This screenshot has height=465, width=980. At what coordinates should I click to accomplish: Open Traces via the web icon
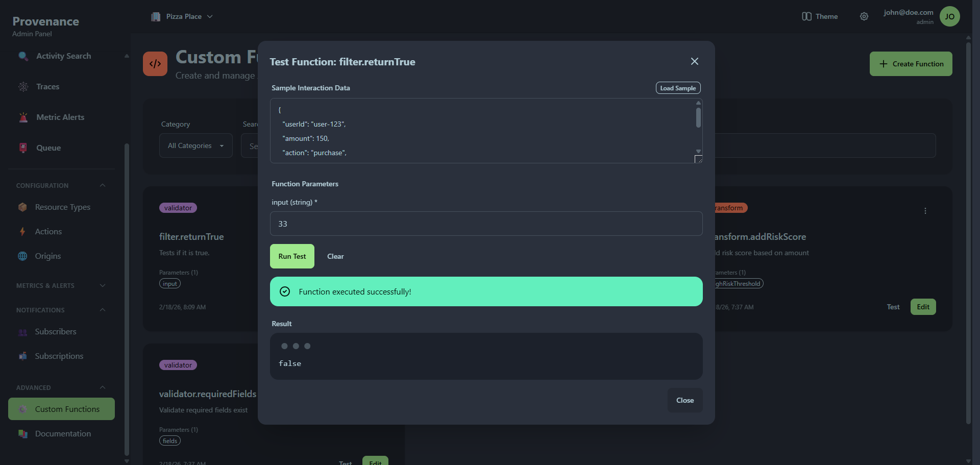tap(23, 87)
